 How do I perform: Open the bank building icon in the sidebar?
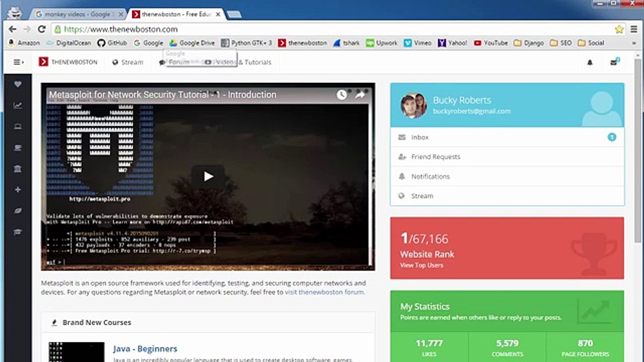click(x=18, y=169)
